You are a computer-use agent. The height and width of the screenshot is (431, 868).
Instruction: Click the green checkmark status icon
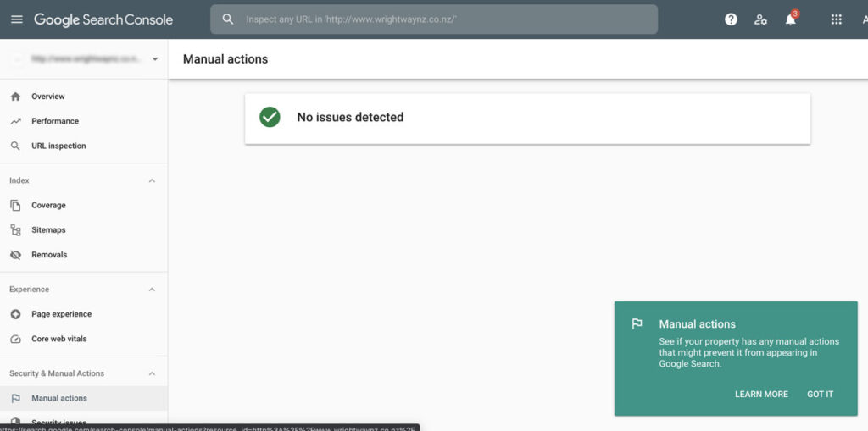click(x=270, y=118)
